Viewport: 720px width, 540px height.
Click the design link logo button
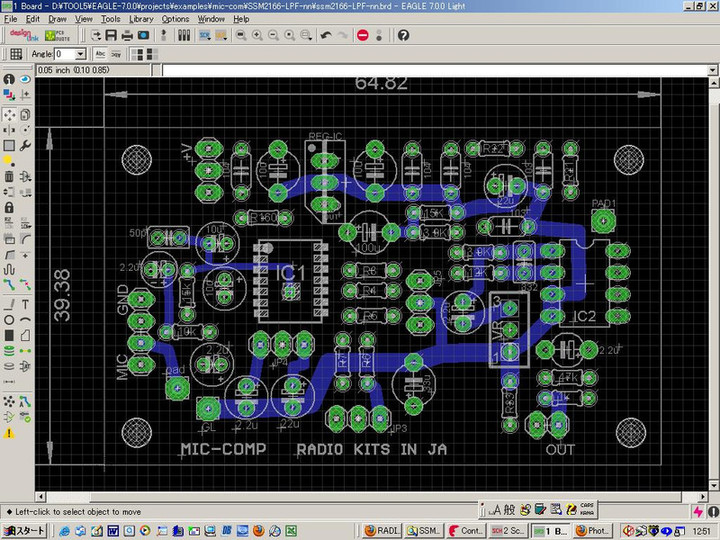click(24, 35)
